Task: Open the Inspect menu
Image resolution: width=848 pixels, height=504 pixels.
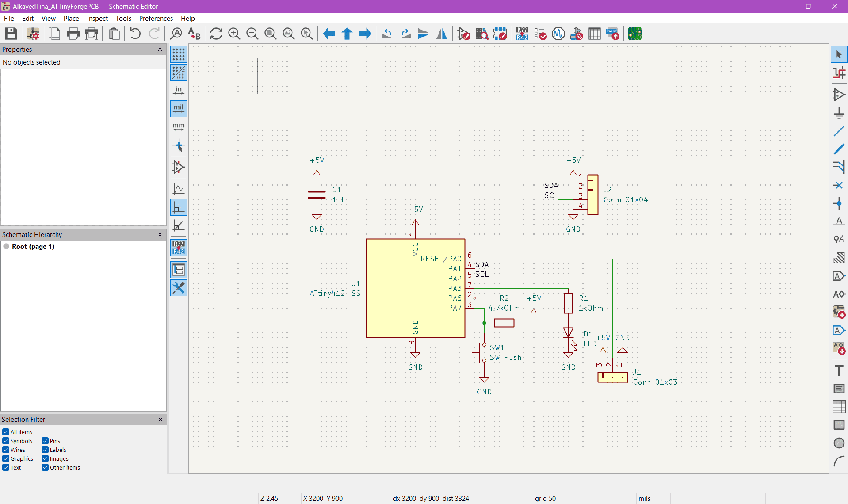Action: click(97, 18)
